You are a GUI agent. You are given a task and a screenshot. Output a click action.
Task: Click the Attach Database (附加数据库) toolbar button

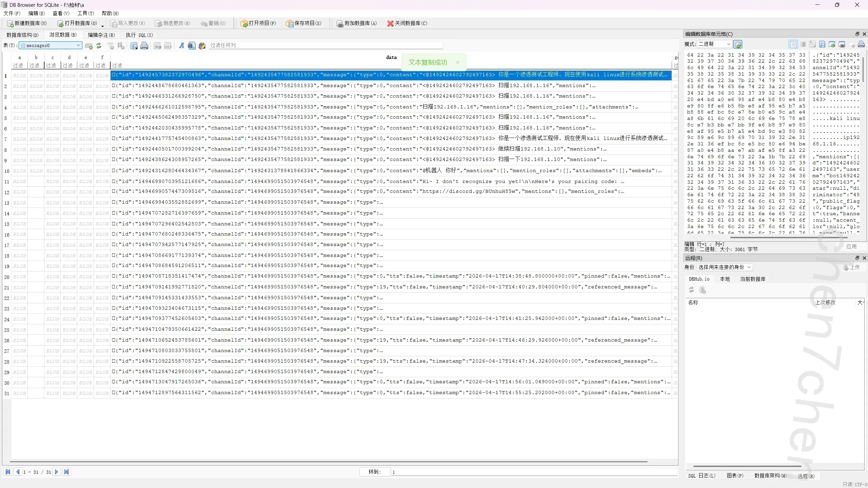point(357,23)
